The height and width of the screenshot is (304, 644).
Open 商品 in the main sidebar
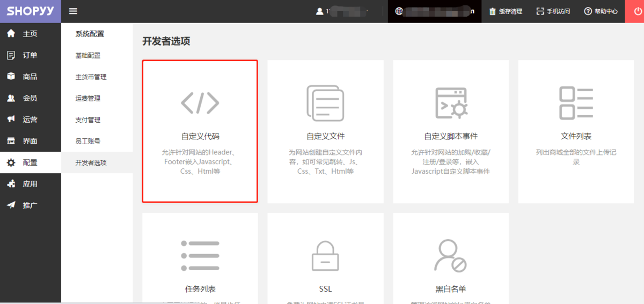point(30,77)
